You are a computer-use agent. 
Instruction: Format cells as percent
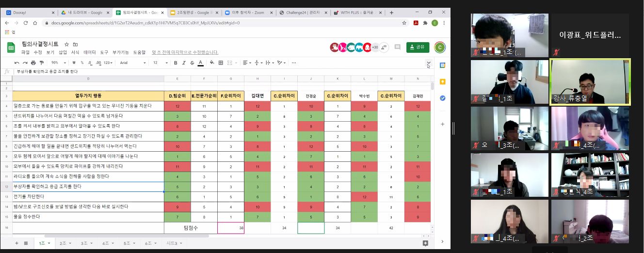[82, 63]
